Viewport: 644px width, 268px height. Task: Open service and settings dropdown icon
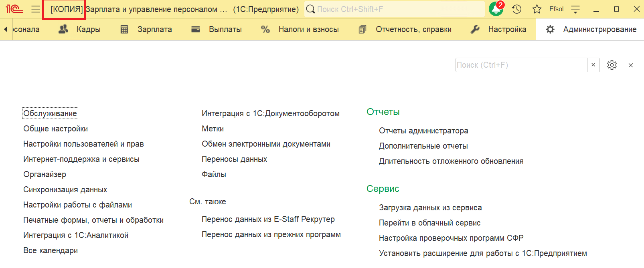click(575, 9)
